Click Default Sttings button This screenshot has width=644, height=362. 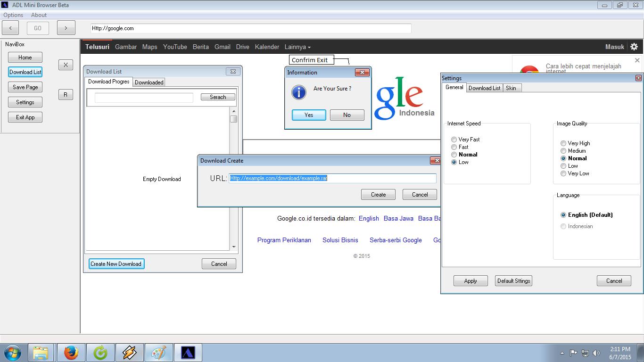click(x=514, y=281)
